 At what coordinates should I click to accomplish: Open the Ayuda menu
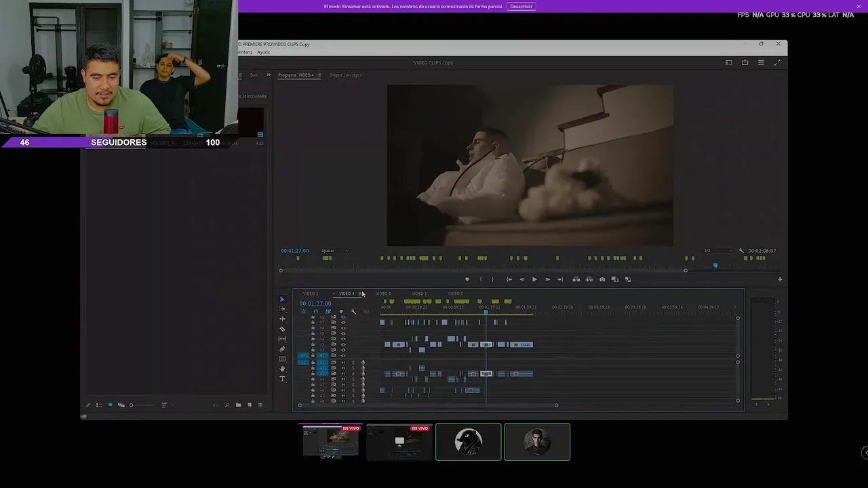tap(263, 52)
